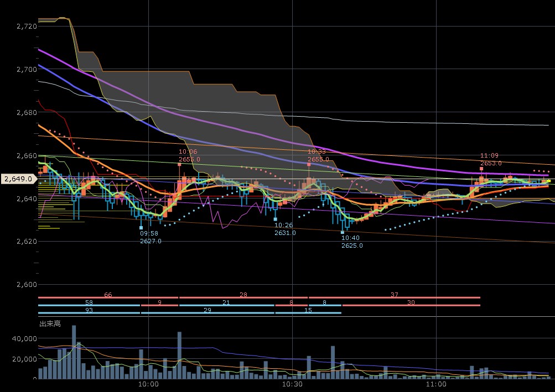This screenshot has height=392, width=555.
Task: Select the blue segment bar labeled 29
Action: pyautogui.click(x=208, y=313)
